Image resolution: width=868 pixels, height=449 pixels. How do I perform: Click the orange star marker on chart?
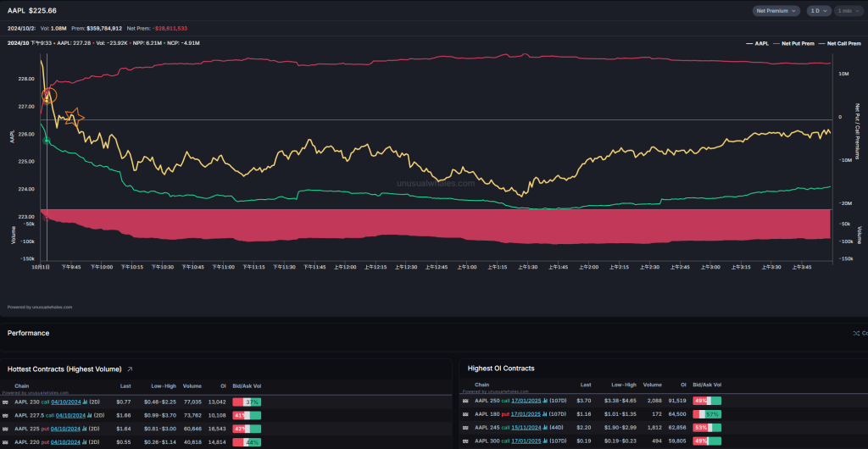[x=74, y=118]
